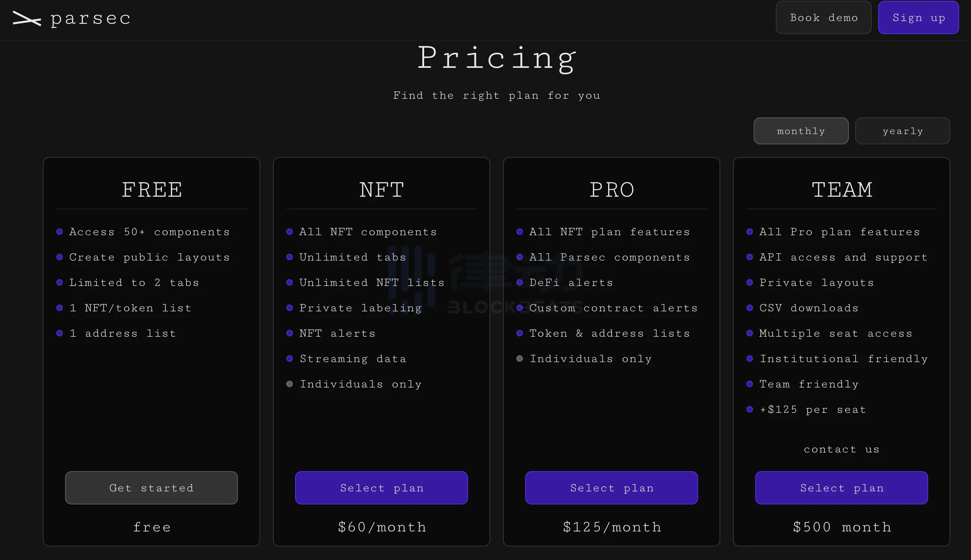
Task: Click the parsec wordmark in header
Action: (x=90, y=19)
